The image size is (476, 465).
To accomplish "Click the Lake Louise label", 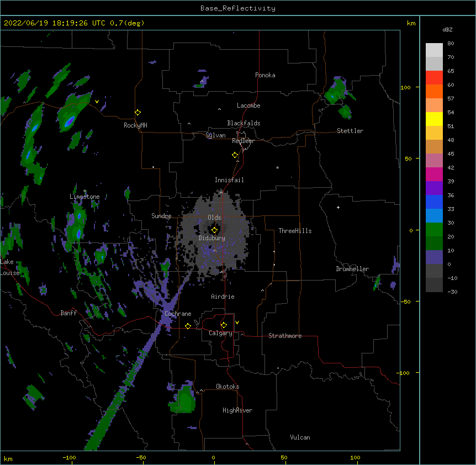I will [x=9, y=267].
